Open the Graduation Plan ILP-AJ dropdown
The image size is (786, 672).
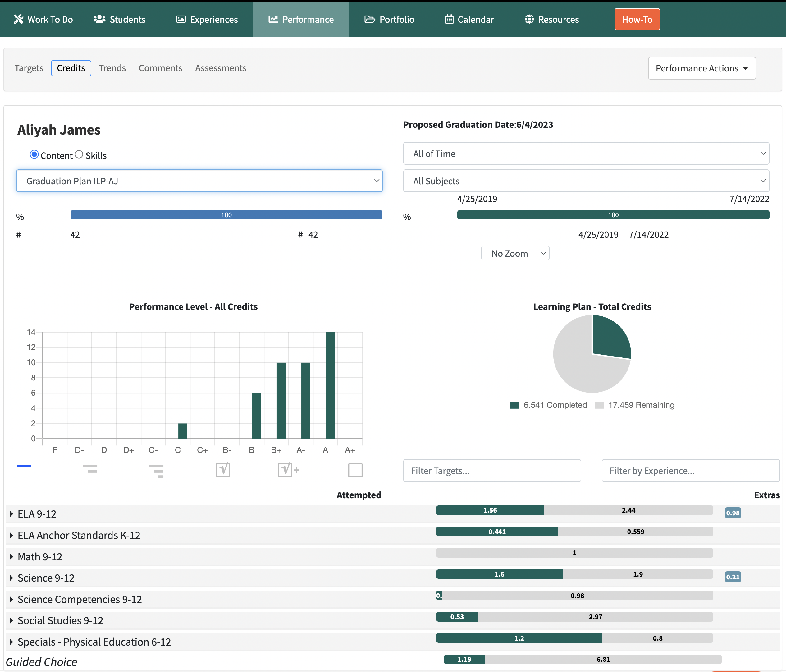[x=199, y=181]
